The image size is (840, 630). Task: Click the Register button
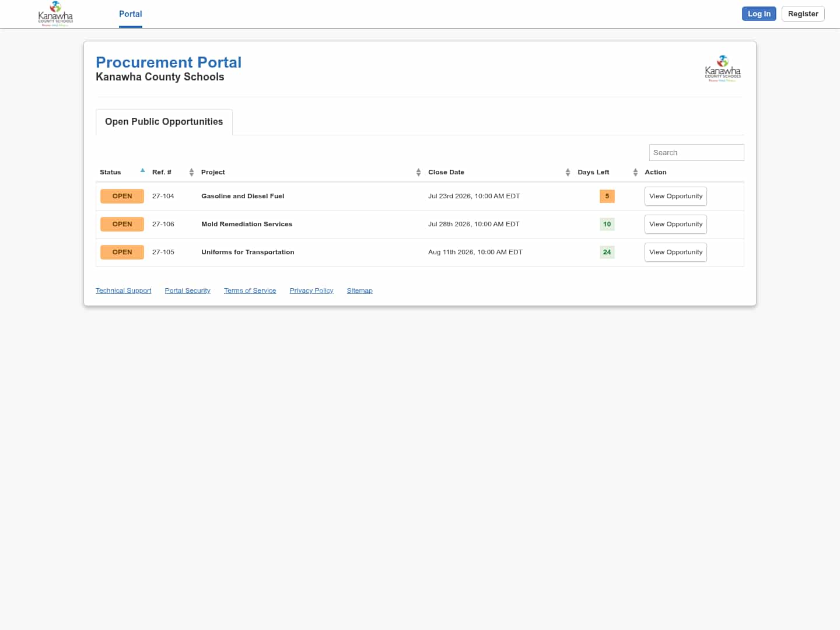point(803,14)
